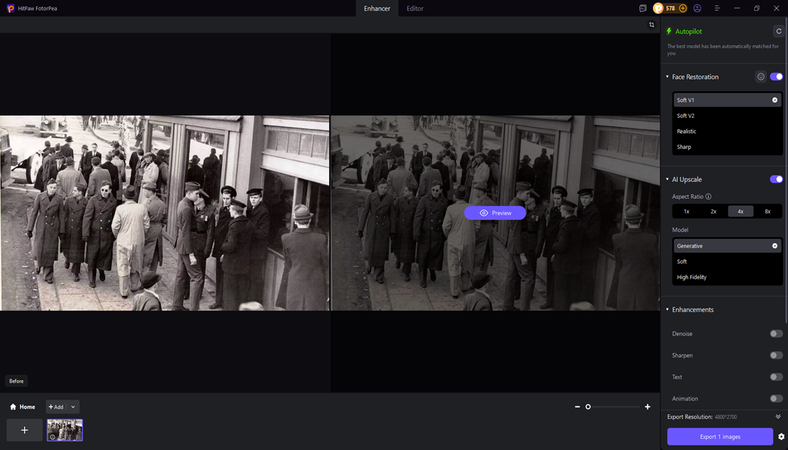Collapse the Face Restoration section
The image size is (788, 450).
click(667, 76)
